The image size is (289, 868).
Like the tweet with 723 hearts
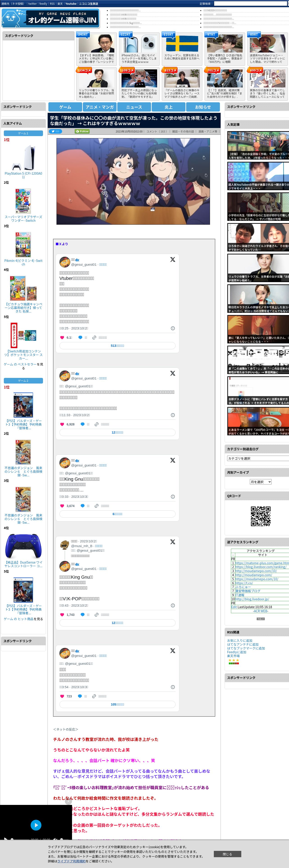point(62,696)
